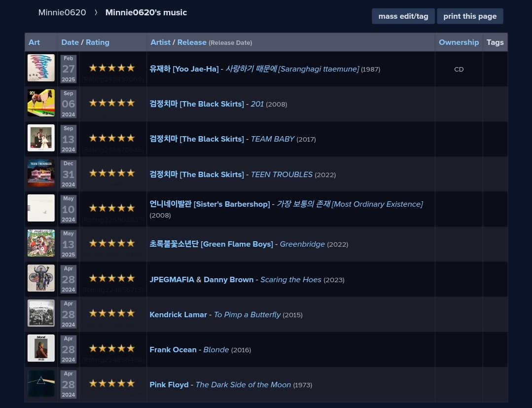This screenshot has height=408, width=532.
Task: Open Most Ordinary Existence cover thumbnail
Action: click(41, 208)
